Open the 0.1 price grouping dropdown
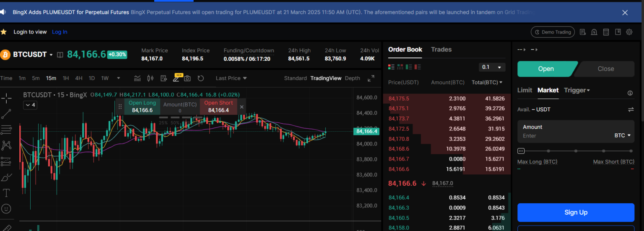 coord(492,67)
